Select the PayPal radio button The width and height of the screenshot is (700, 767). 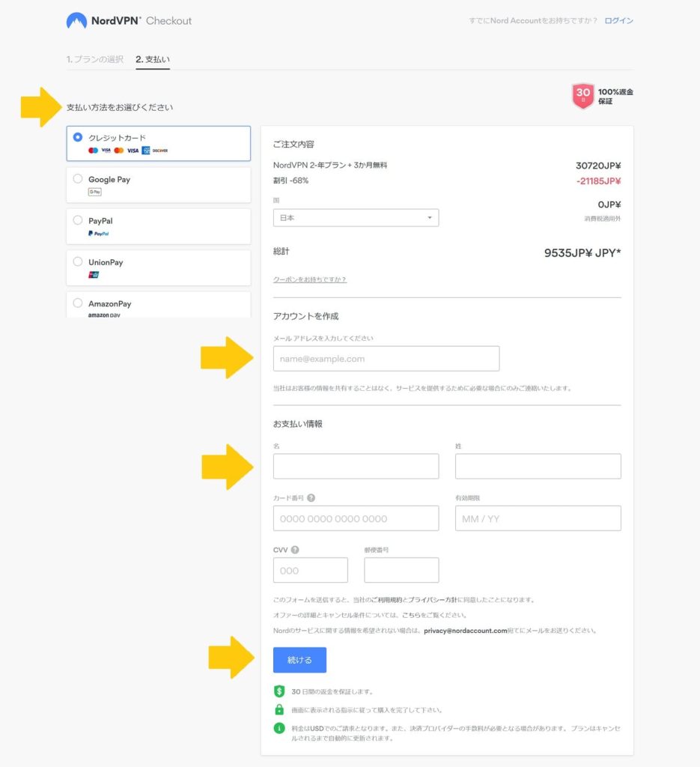tap(78, 220)
